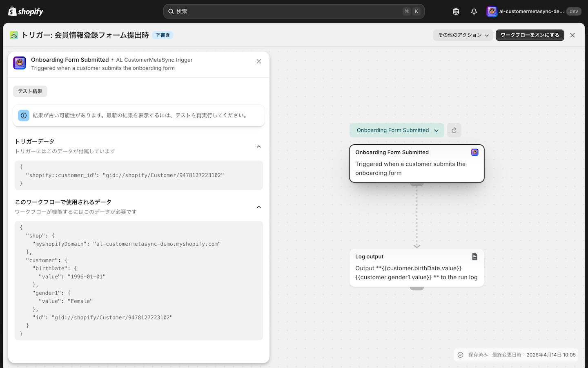
Task: Click the connector handle below Log output
Action: (x=417, y=288)
